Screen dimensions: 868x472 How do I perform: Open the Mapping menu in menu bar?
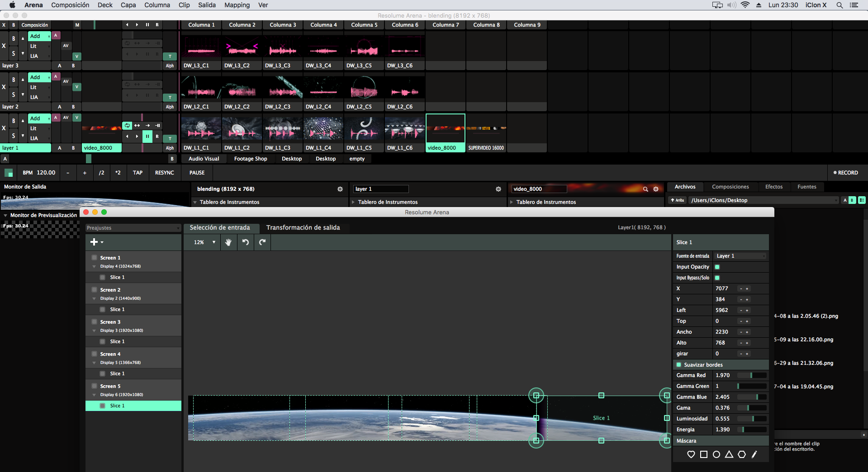(x=237, y=5)
